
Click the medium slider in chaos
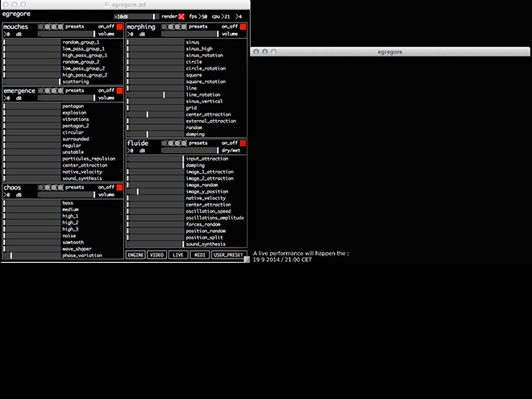point(32,210)
